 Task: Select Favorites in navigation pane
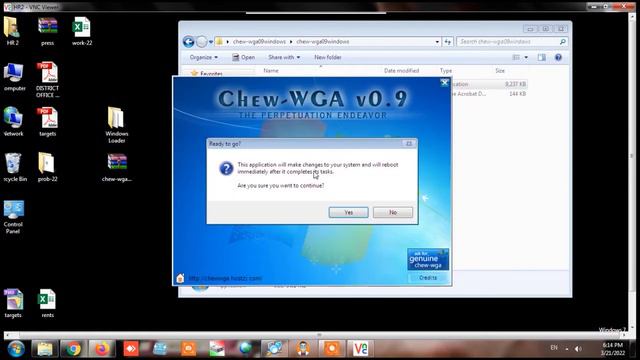tap(211, 73)
